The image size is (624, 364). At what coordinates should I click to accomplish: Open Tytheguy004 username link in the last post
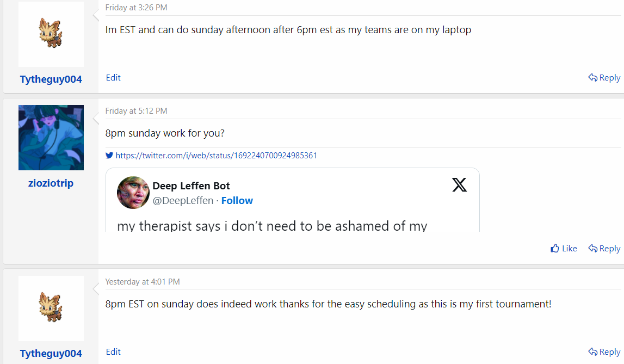[x=51, y=354]
